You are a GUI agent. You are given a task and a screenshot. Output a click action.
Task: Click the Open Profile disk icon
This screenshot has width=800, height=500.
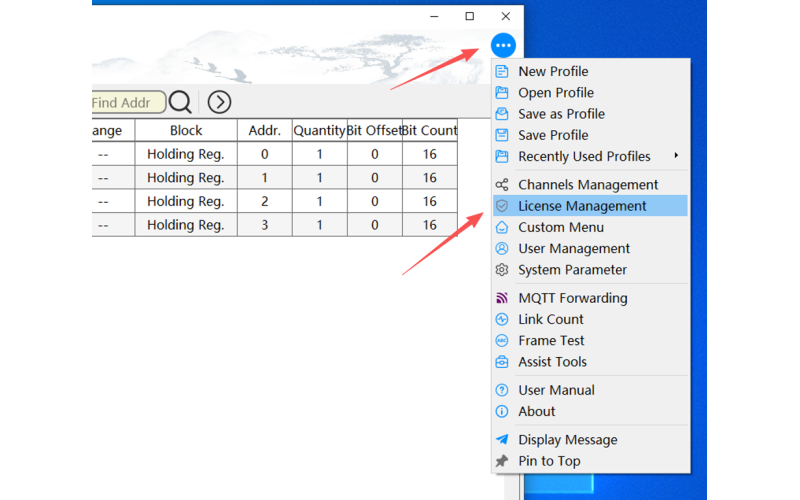point(502,93)
